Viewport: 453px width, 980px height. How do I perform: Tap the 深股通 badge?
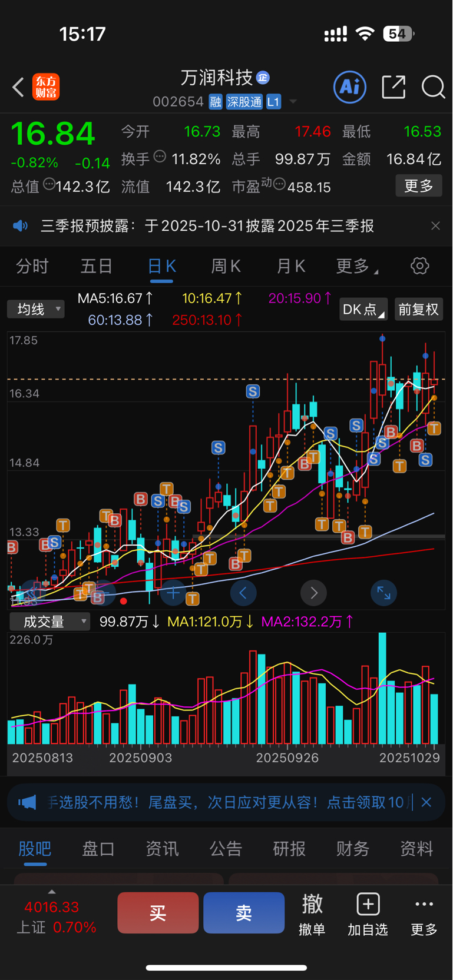(244, 102)
